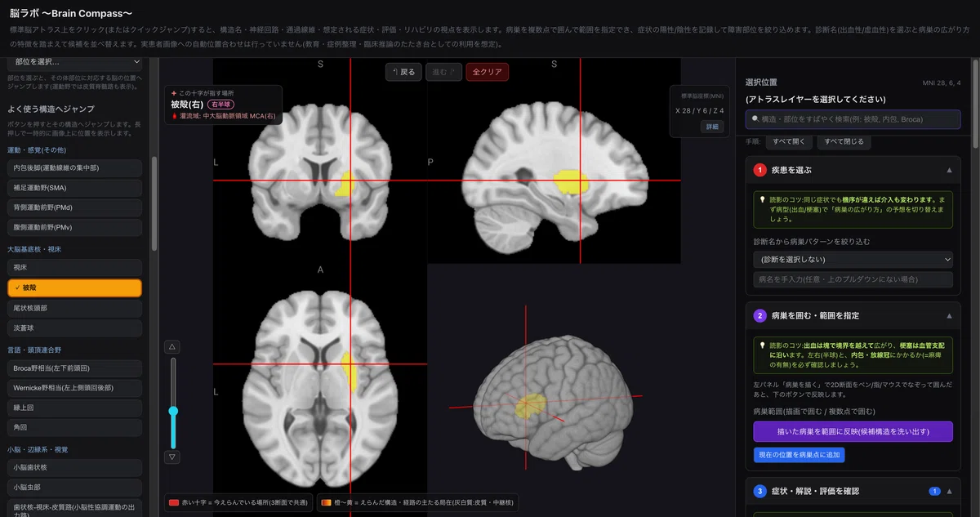Click 灌流域: 中大脳動脈領域 MCA(右) label
The height and width of the screenshot is (517, 980).
coord(227,117)
